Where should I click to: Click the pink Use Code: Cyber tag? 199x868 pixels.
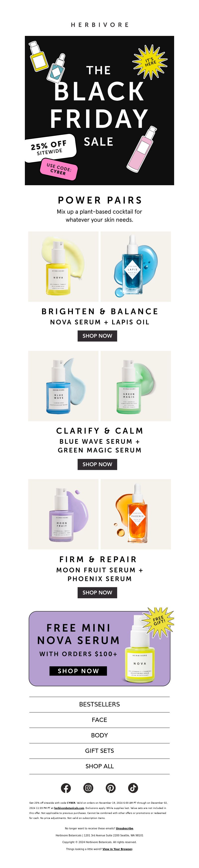59,169
